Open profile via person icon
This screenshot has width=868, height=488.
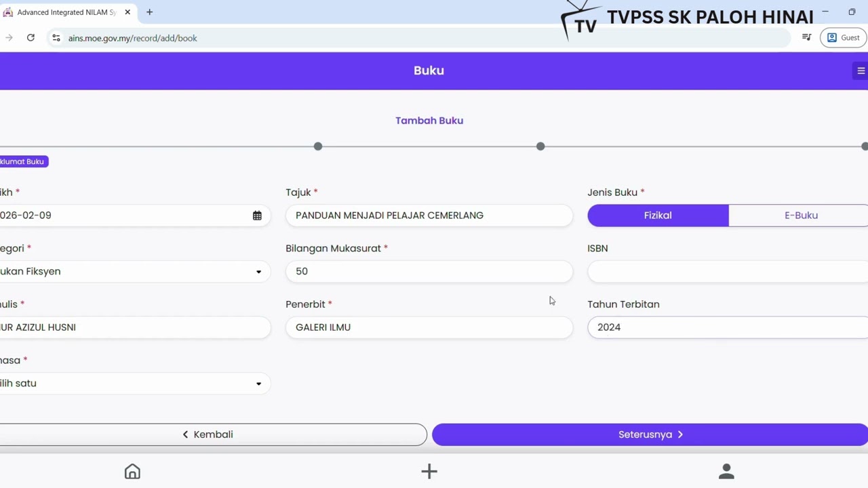click(x=726, y=471)
